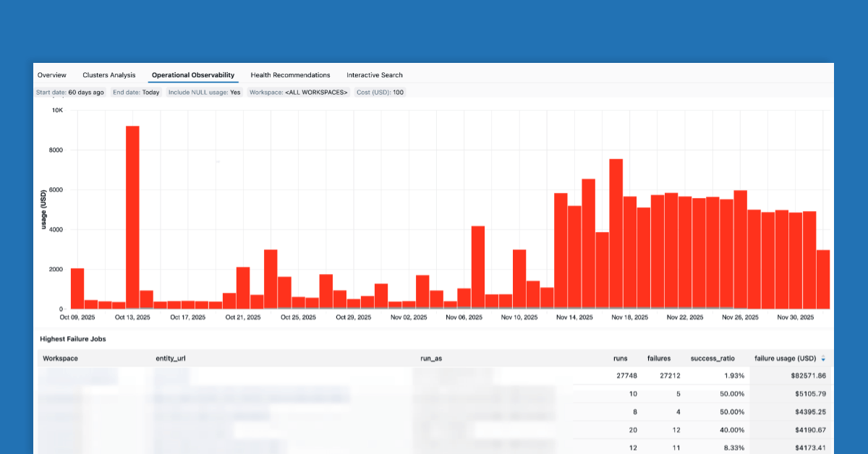This screenshot has width=868, height=454.
Task: Open the Interactive Search tab
Action: click(374, 75)
